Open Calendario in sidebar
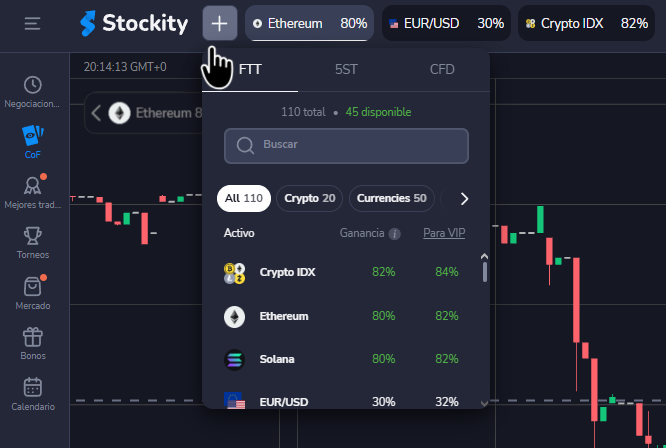Screen dimensions: 666x448 [x=33, y=394]
